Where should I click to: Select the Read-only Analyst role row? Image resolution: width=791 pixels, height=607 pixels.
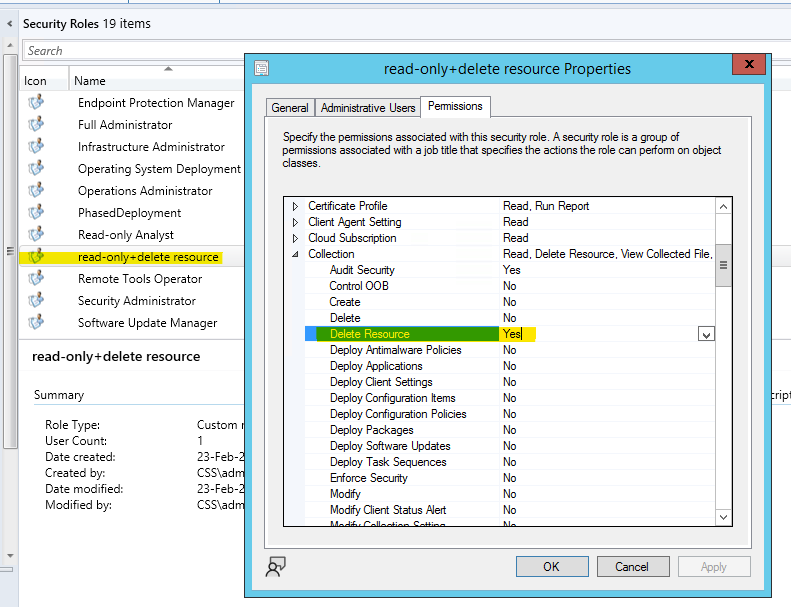tap(132, 235)
